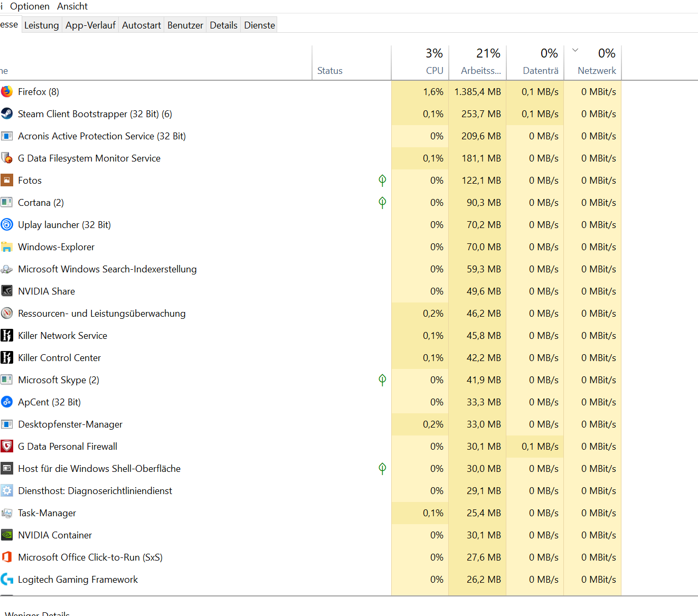This screenshot has width=698, height=616.
Task: Sort by the Arbeitsspeicher column header
Action: [x=478, y=63]
